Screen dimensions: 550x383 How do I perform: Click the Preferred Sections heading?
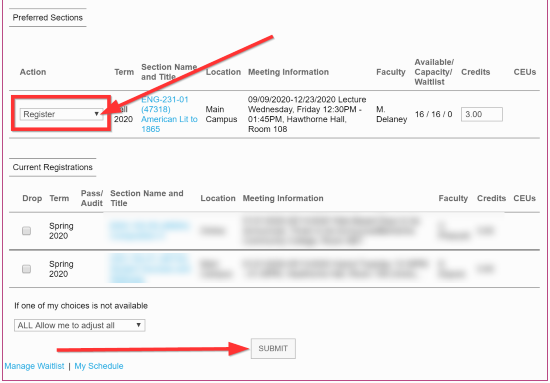click(48, 18)
